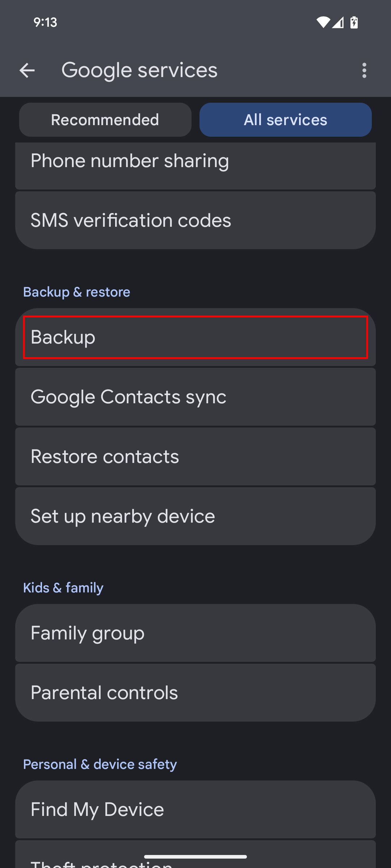Open SMS verification codes settings

[195, 220]
